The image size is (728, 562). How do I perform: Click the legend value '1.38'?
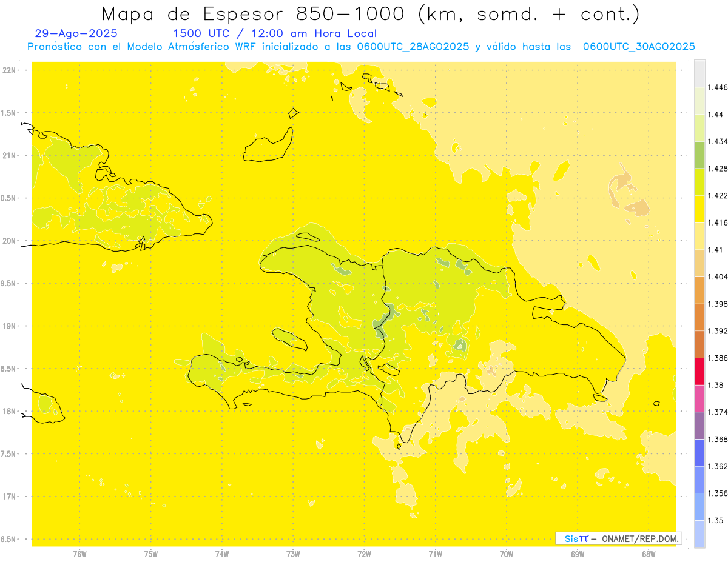click(x=716, y=385)
